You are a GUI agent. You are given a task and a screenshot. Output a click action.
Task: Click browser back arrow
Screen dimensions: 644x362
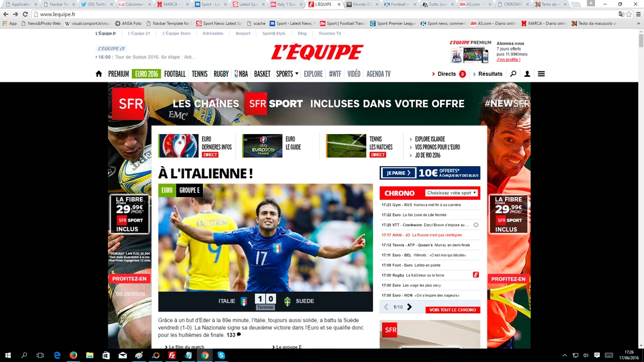6,14
